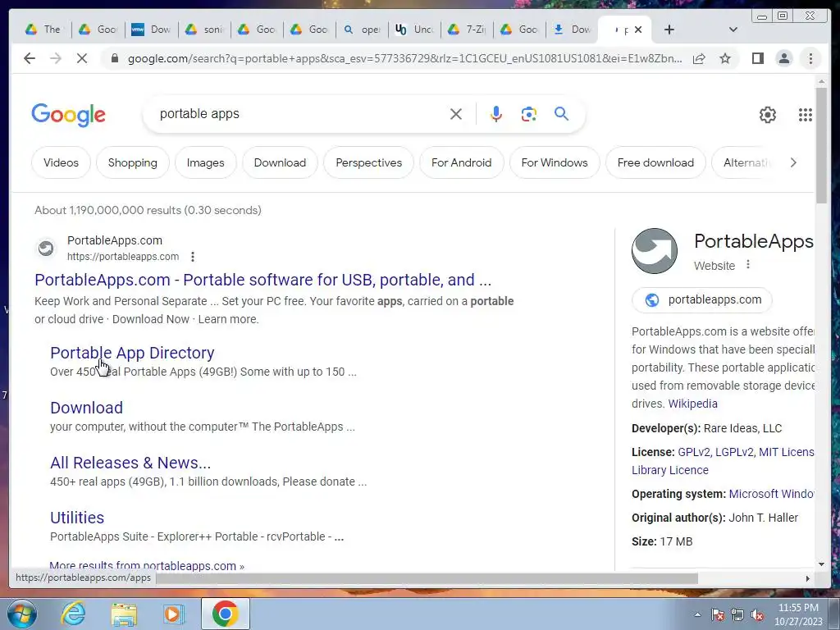
Task: Switch to the 7-Zip tab
Action: [x=467, y=30]
